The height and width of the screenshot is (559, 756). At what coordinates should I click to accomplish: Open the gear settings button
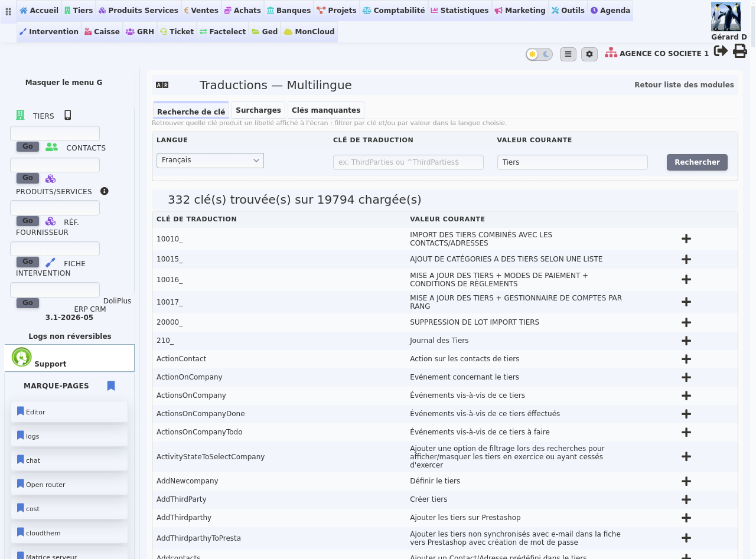tap(589, 54)
